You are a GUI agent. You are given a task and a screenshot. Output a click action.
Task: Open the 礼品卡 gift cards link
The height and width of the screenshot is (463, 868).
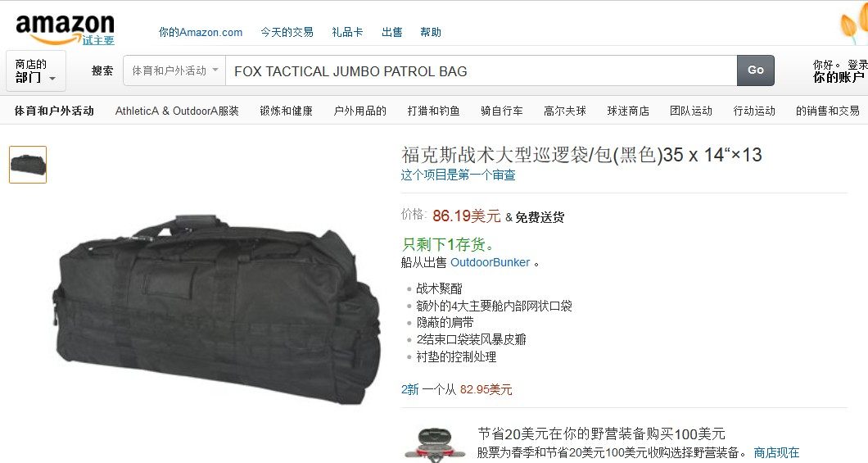(x=347, y=32)
